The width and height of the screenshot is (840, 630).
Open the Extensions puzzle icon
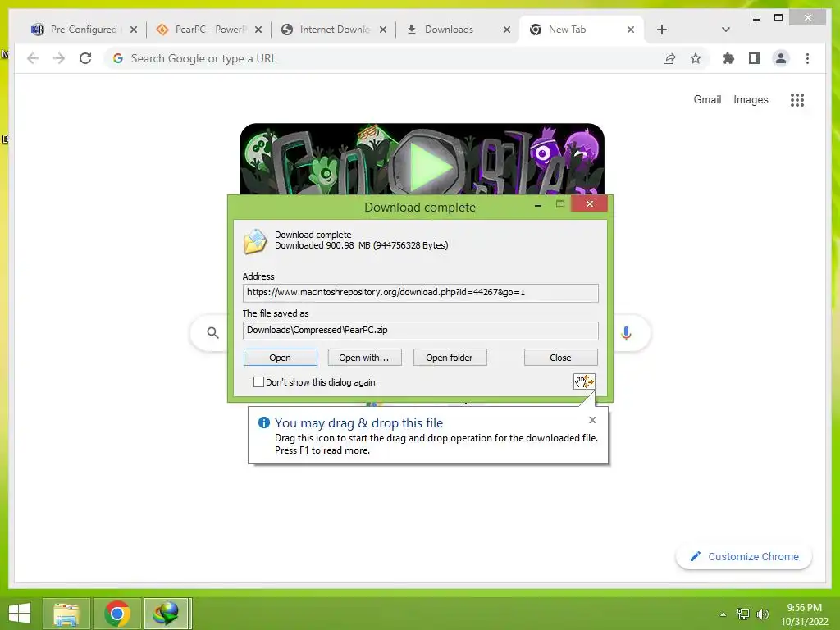(x=728, y=58)
